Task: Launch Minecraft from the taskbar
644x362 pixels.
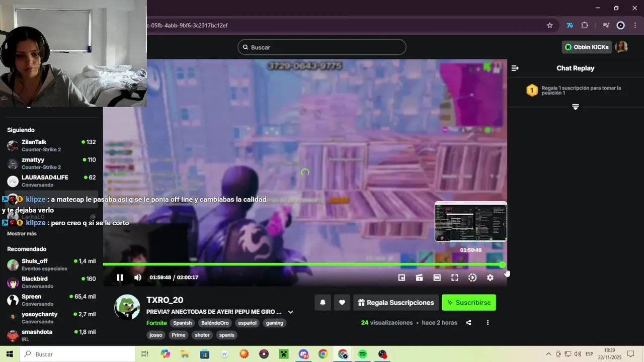Action: click(283, 354)
